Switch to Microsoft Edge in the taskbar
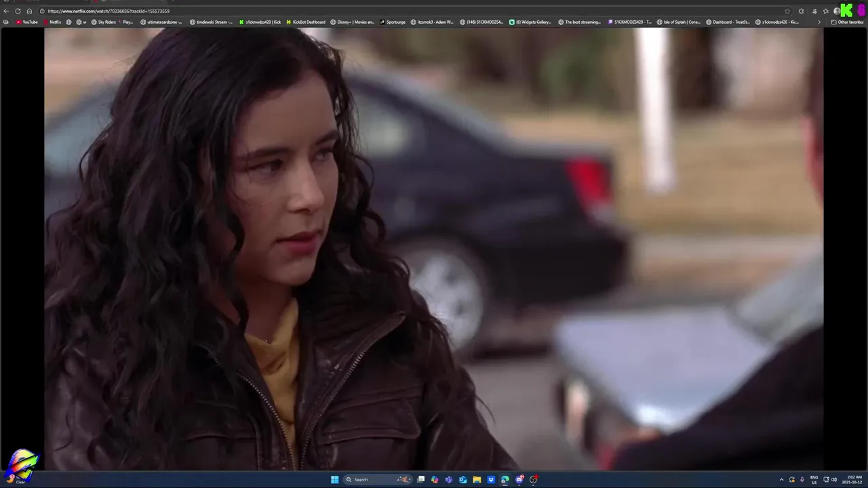Screen dimensions: 868x488 [x=505, y=479]
